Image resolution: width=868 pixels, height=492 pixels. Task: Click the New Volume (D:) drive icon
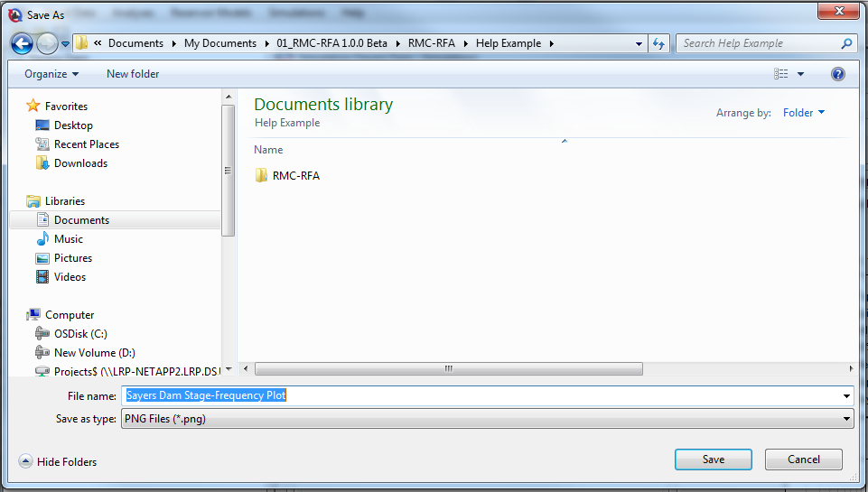pos(42,353)
